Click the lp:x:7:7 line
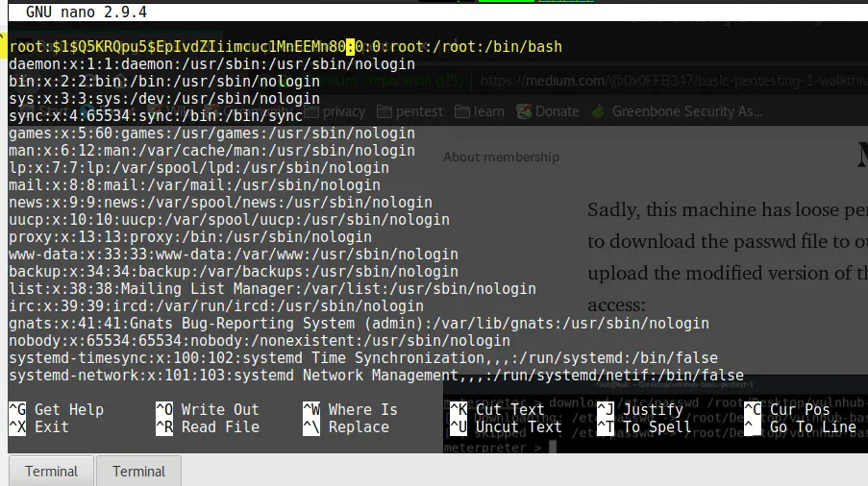 [199, 167]
